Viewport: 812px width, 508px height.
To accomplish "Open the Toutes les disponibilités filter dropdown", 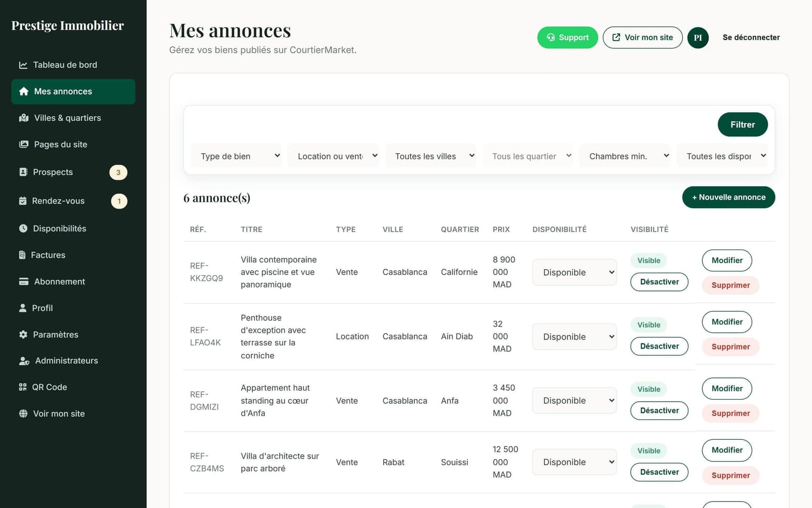I will point(722,156).
